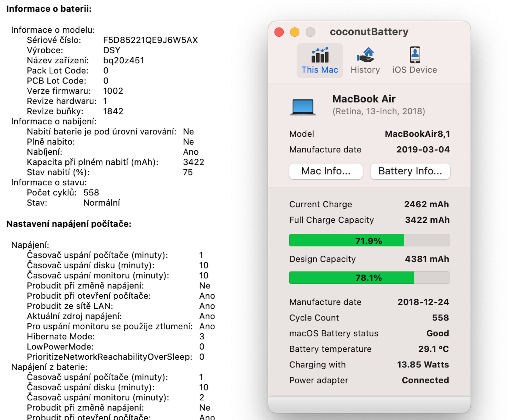Click the iOS Device phone icon

pos(415,55)
